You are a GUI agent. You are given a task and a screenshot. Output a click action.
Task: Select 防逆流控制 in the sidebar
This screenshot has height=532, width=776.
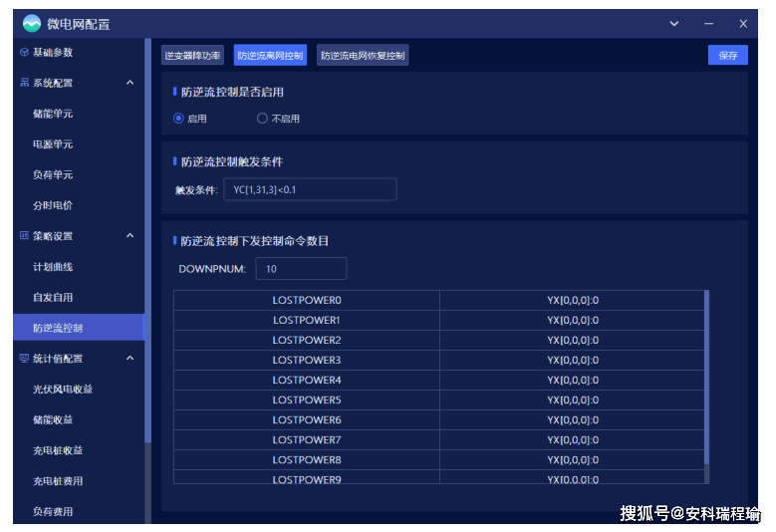[79, 328]
